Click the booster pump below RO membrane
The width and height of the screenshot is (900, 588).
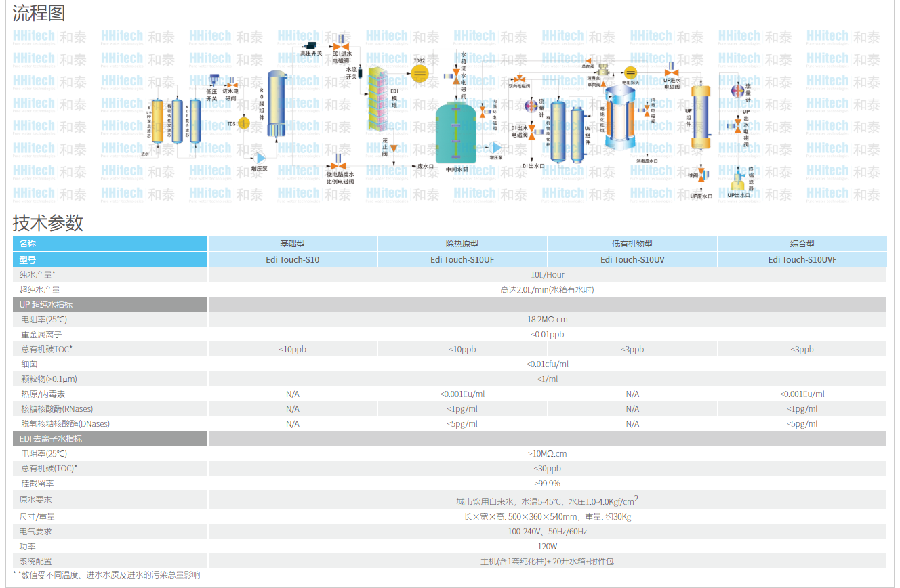[x=260, y=158]
